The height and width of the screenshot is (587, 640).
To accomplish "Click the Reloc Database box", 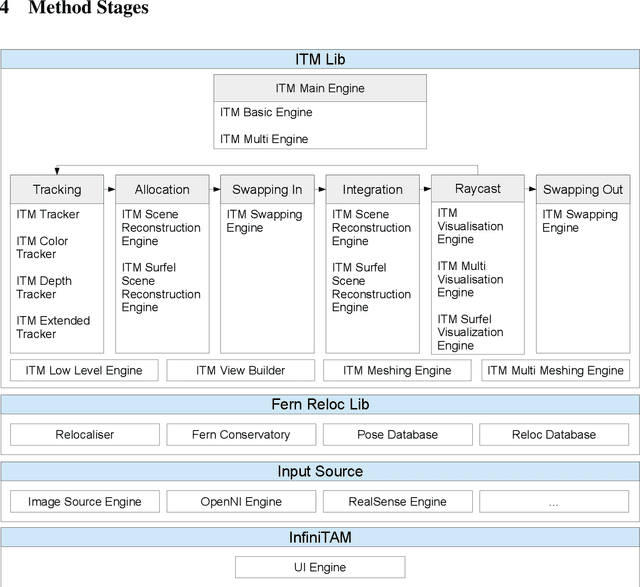I will click(554, 435).
